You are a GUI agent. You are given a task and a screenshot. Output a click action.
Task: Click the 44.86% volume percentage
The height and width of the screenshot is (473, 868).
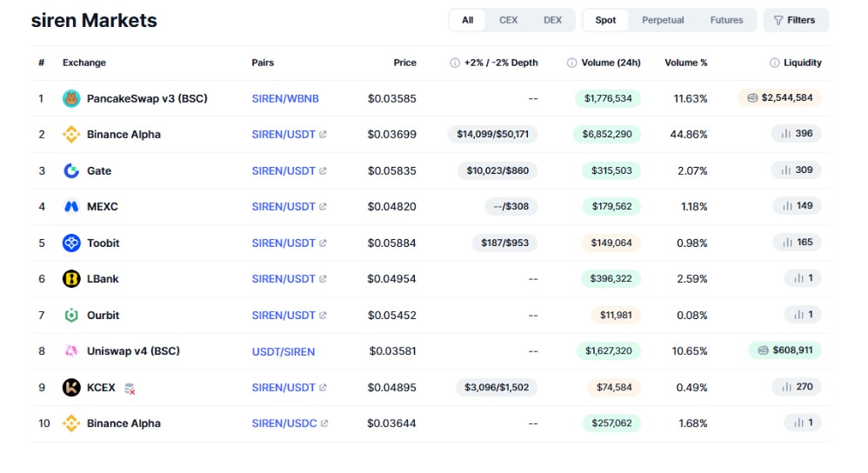(689, 135)
